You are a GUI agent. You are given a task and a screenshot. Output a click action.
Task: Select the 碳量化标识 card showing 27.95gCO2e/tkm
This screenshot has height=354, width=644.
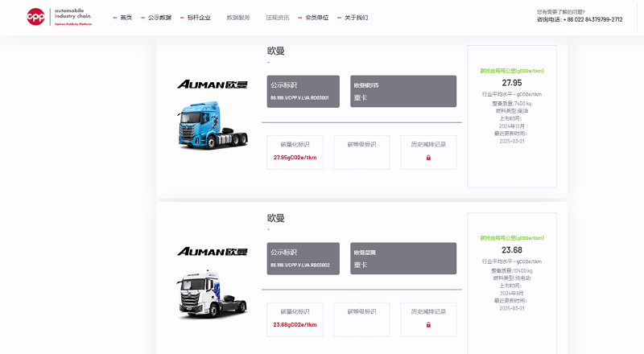pyautogui.click(x=295, y=152)
